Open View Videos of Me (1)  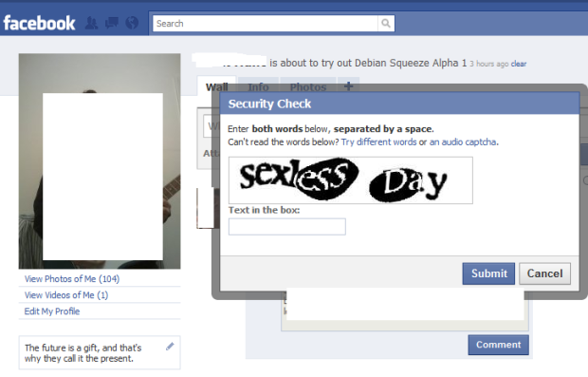(66, 295)
